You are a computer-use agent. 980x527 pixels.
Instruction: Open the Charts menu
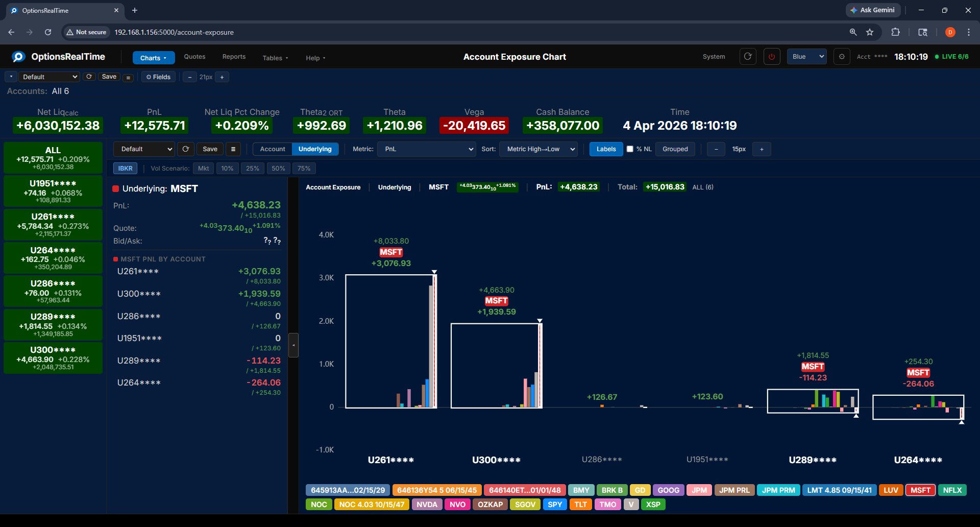[153, 58]
